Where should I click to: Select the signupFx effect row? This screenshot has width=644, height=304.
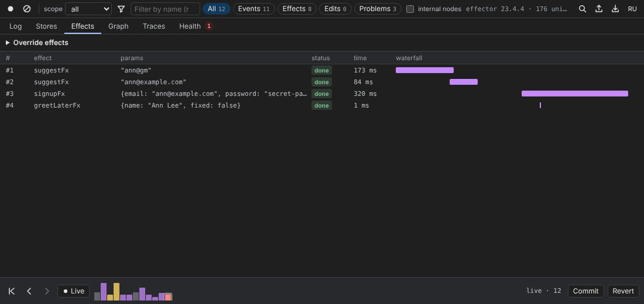click(x=322, y=94)
